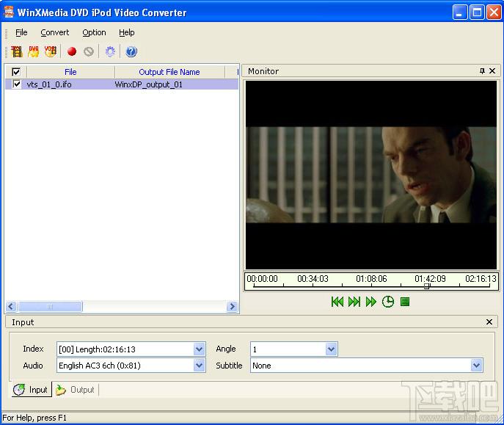Click the 00:00:00 start time label
Screen dimensions: 504x425
(262, 279)
